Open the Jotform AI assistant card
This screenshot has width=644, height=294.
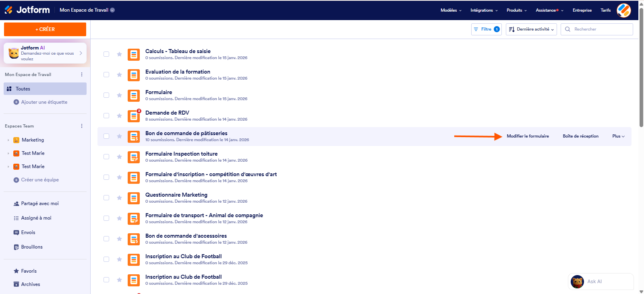click(x=45, y=53)
